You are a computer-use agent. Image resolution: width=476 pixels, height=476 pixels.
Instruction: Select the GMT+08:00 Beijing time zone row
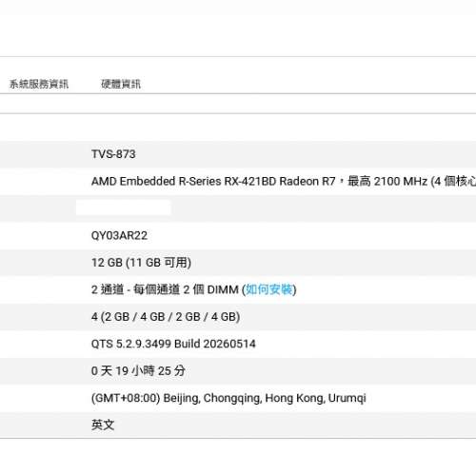(238, 398)
